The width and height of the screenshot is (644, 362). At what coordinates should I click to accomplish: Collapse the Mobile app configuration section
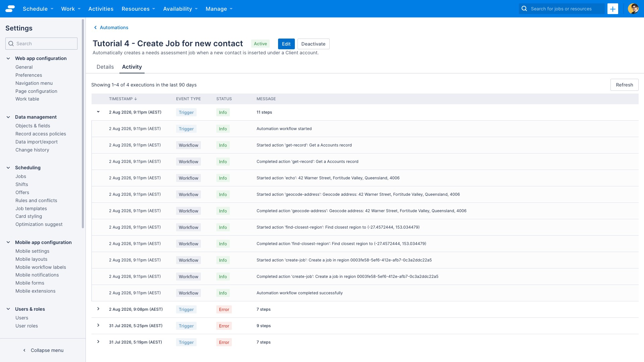[x=8, y=242]
